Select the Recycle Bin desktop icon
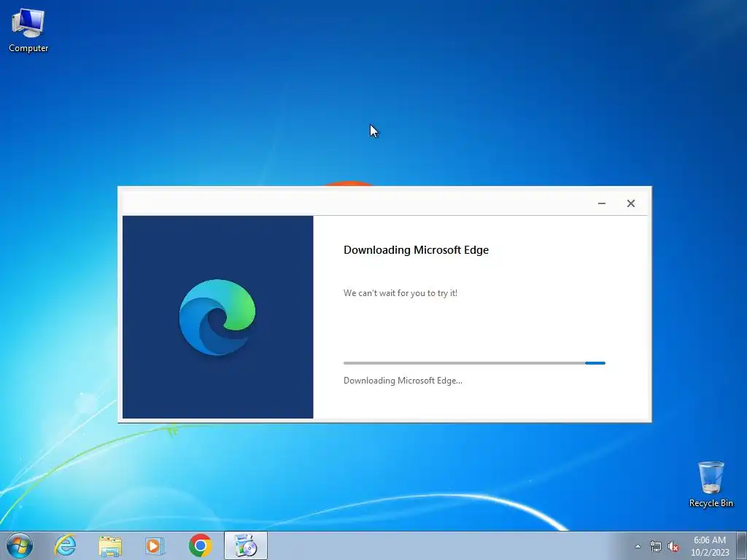This screenshot has width=747, height=560. point(711,484)
